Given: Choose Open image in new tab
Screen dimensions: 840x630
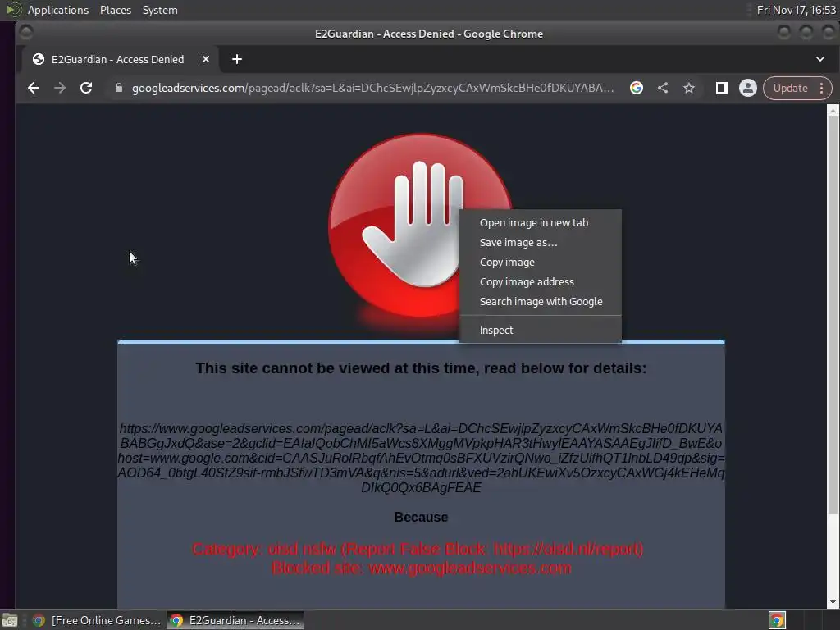Looking at the screenshot, I should 541,223.
